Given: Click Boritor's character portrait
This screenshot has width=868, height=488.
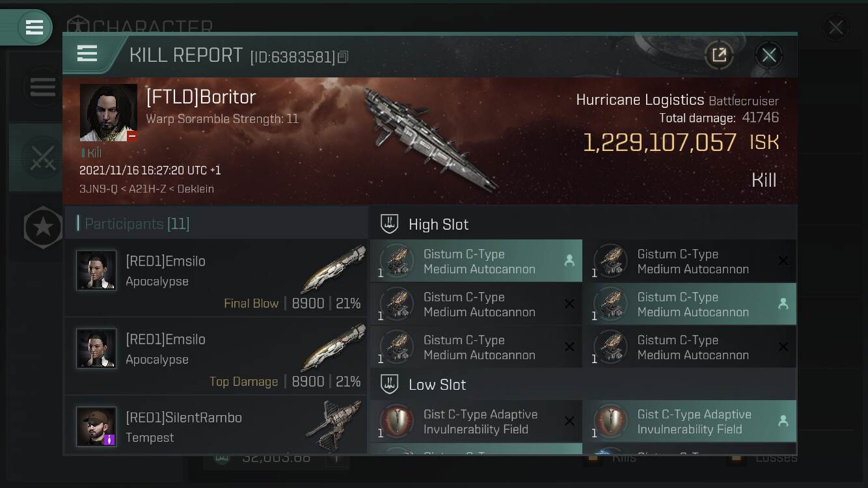Looking at the screenshot, I should pyautogui.click(x=109, y=113).
